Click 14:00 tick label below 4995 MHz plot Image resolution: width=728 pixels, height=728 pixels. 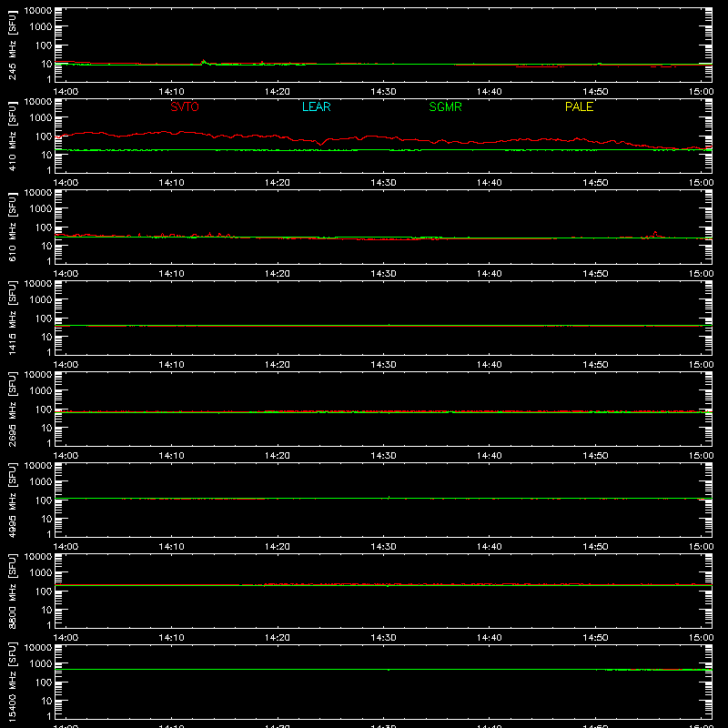pos(66,547)
